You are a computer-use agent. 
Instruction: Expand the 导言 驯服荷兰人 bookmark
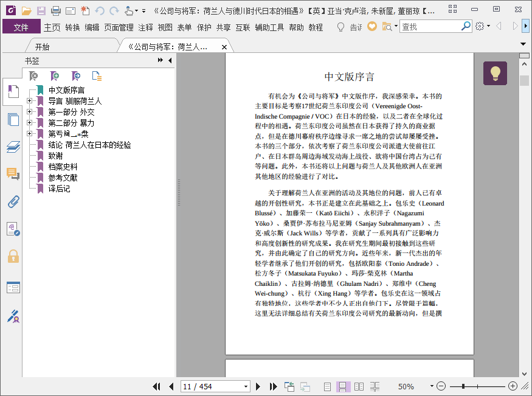pyautogui.click(x=29, y=101)
